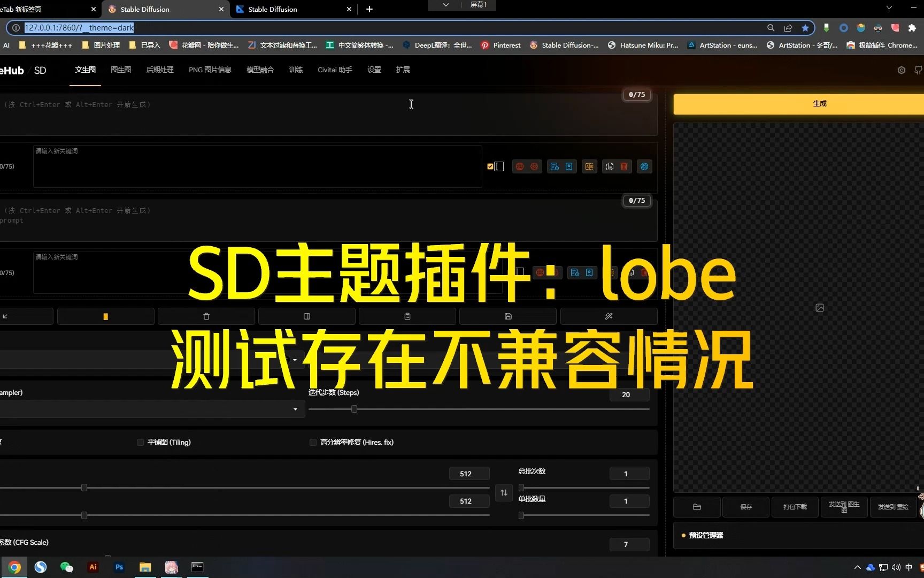
Task: Open prompt history icon in prompt toolbar
Action: (x=555, y=166)
